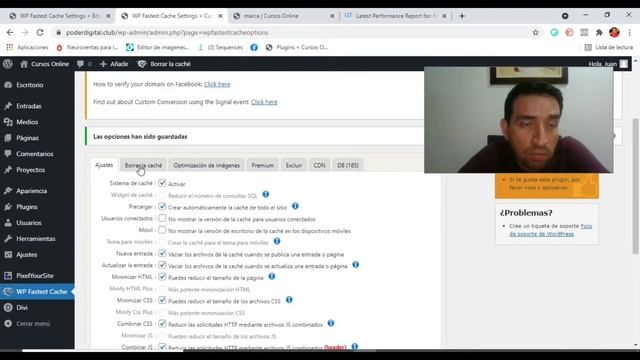This screenshot has width=640, height=360.
Task: Open Chrome profile avatar
Action: [x=614, y=32]
